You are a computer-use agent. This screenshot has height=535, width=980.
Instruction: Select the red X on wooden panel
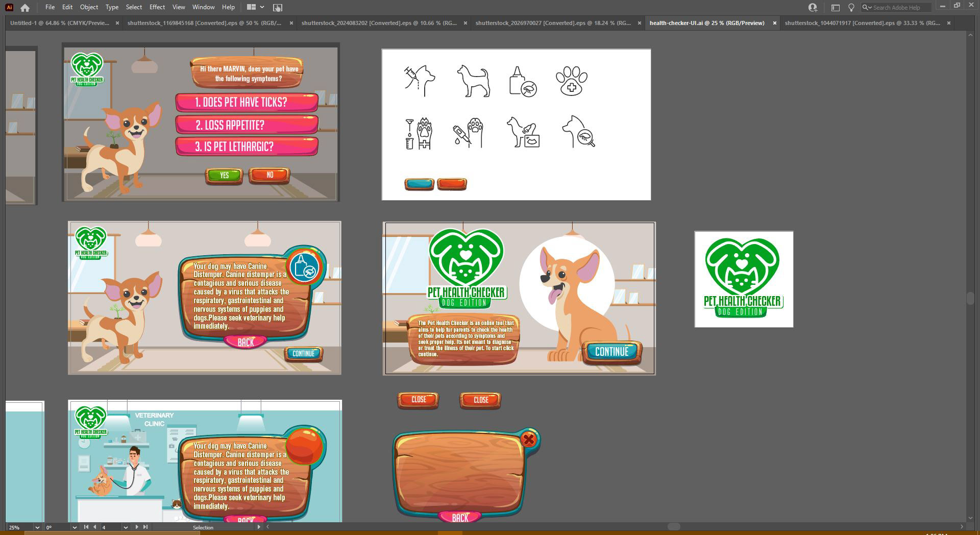point(529,439)
